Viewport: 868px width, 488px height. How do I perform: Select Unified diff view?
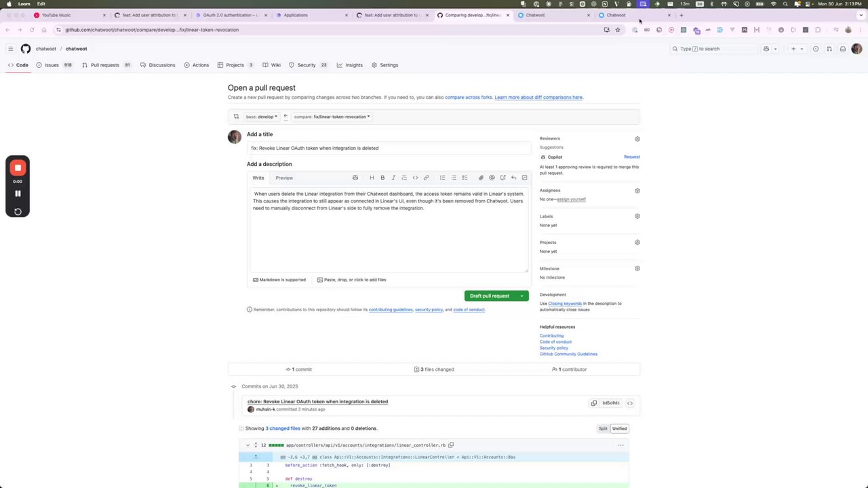tap(620, 428)
